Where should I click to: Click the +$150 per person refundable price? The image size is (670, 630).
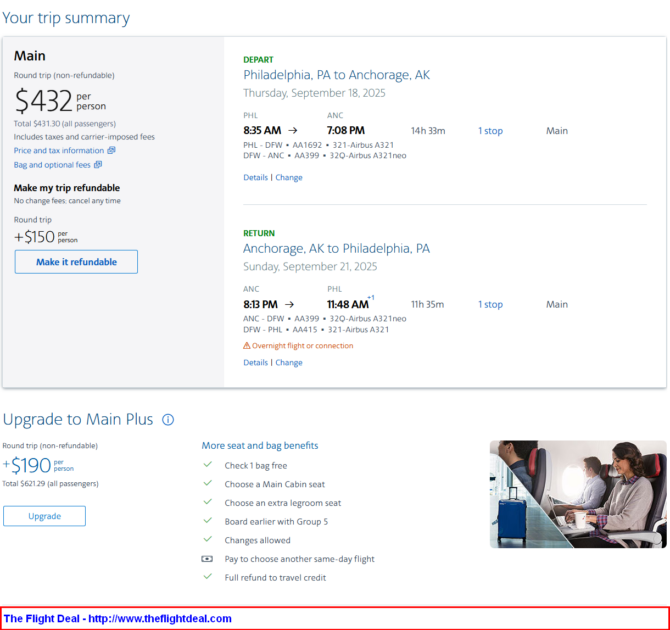point(46,237)
